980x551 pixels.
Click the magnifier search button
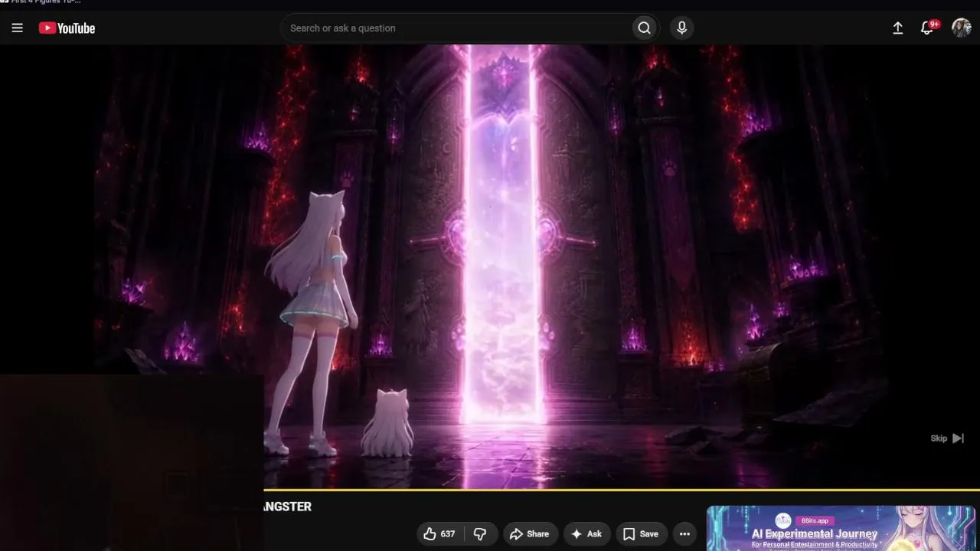tap(645, 28)
